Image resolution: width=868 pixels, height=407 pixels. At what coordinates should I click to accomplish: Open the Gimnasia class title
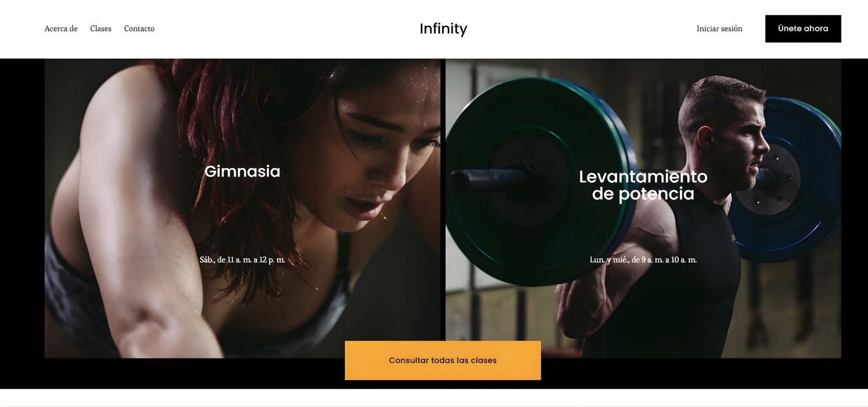242,171
